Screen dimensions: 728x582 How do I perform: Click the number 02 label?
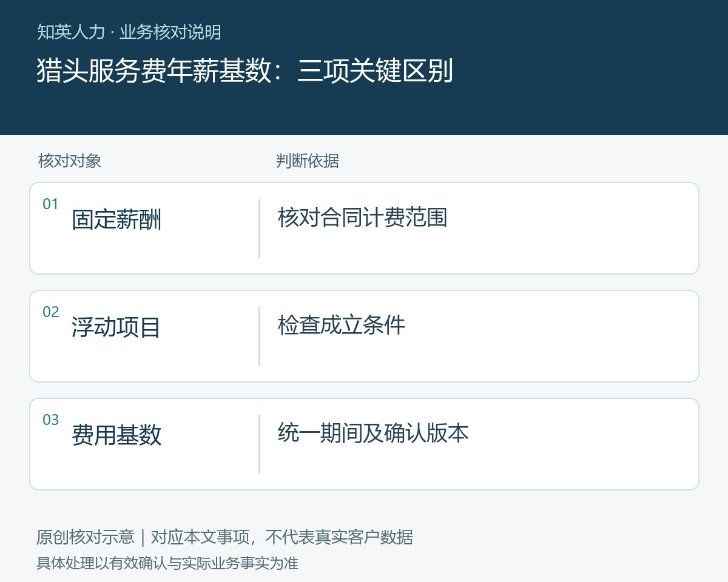point(50,312)
